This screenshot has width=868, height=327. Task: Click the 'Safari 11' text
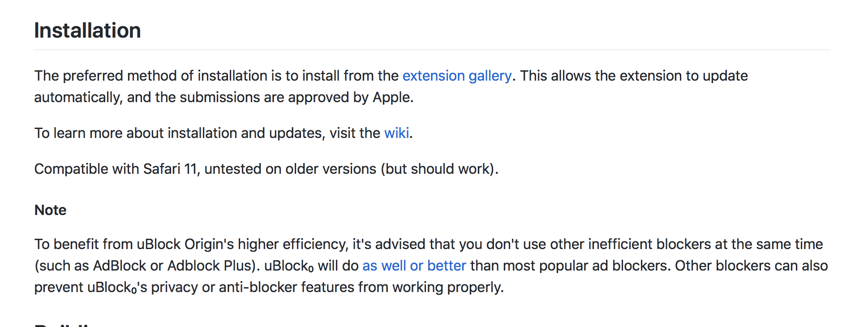click(x=170, y=169)
